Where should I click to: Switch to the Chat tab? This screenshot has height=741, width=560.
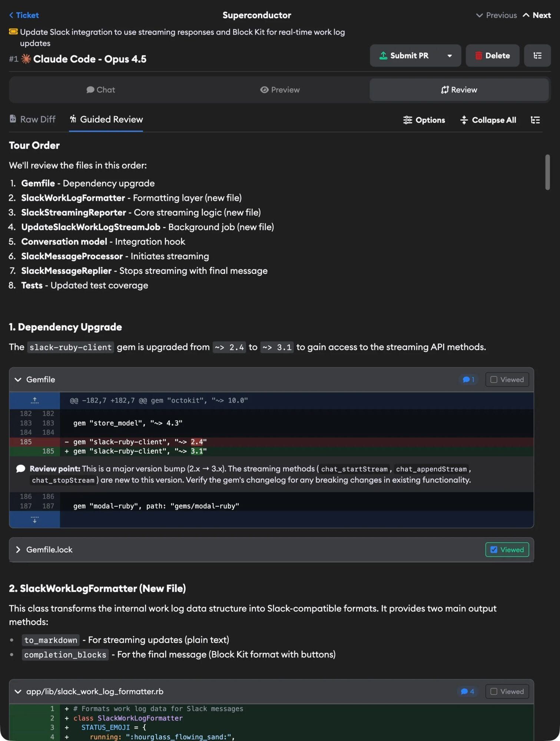(x=101, y=90)
